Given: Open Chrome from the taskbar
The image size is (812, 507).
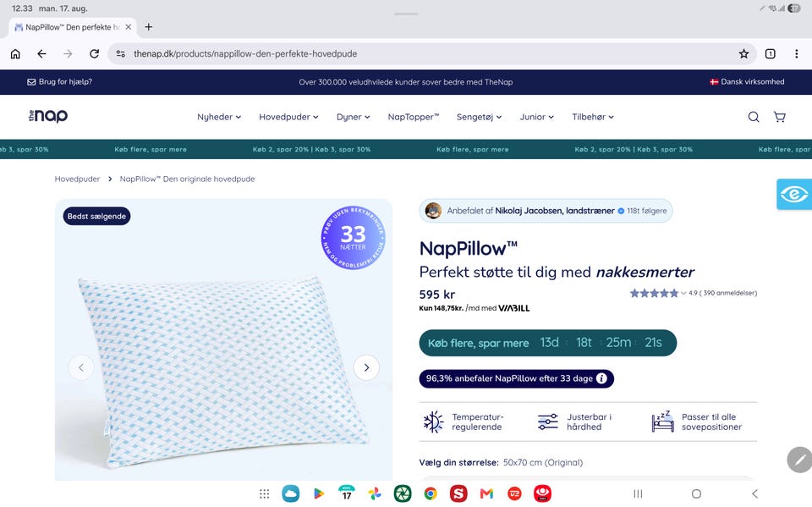Looking at the screenshot, I should pyautogui.click(x=431, y=493).
